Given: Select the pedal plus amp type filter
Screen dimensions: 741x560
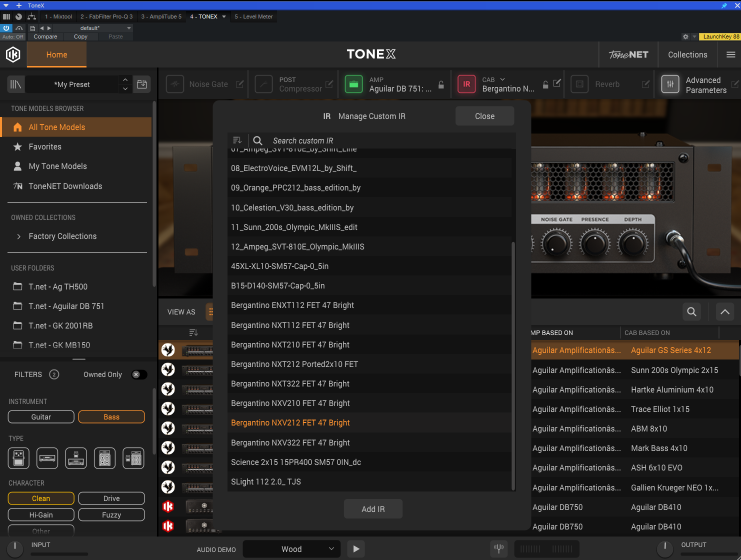Looking at the screenshot, I should [76, 458].
